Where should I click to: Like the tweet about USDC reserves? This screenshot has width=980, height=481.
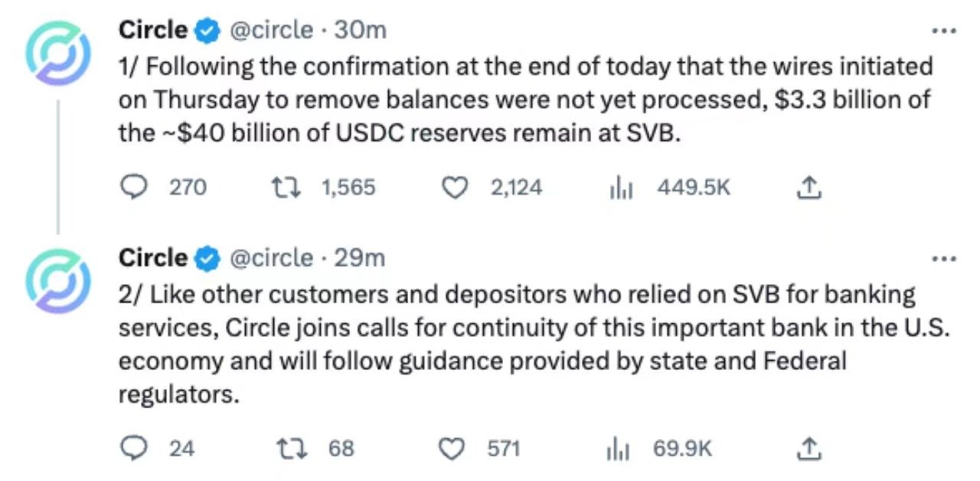coord(455,187)
